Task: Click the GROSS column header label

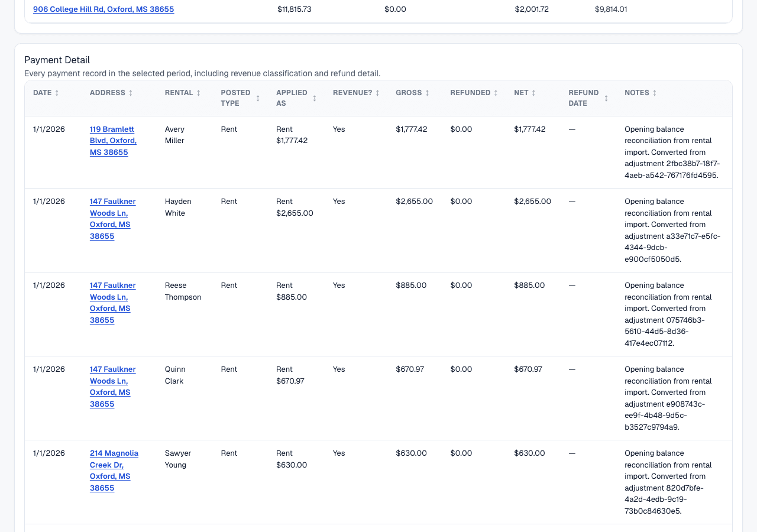Action: pos(409,93)
